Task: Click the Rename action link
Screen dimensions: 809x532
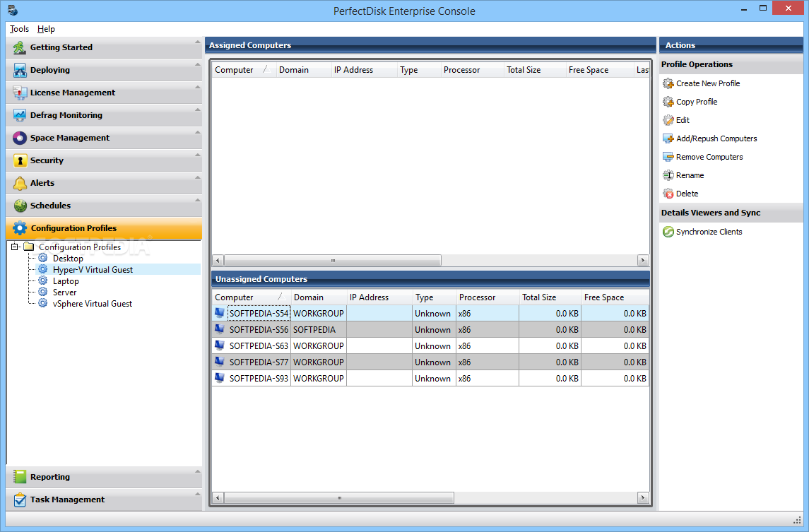Action: 690,175
